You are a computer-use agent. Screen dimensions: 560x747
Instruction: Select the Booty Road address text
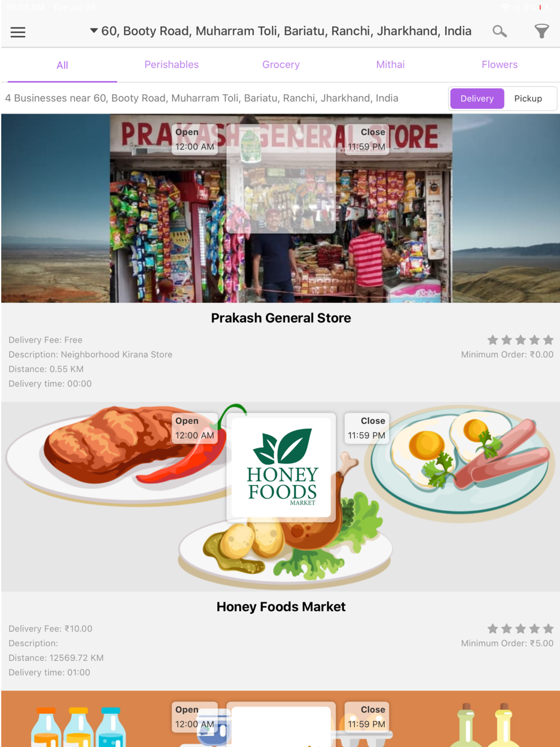click(286, 31)
